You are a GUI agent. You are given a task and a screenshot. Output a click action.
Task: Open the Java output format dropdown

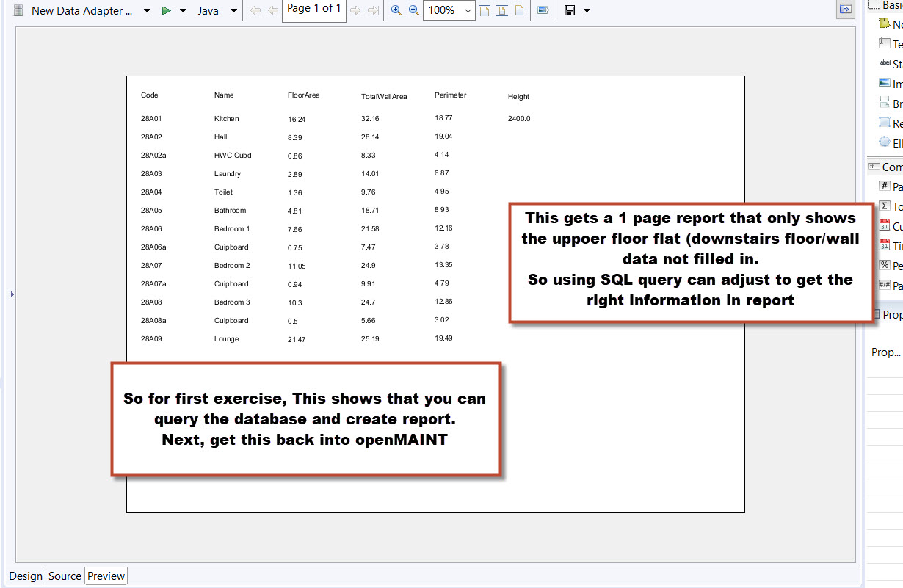[x=233, y=11]
